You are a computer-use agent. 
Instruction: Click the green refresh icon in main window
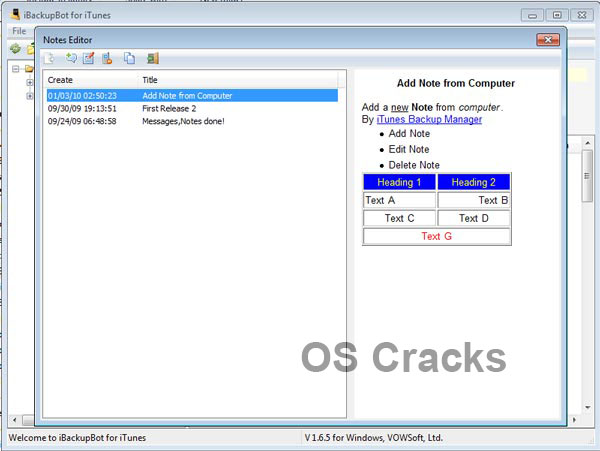(x=15, y=49)
